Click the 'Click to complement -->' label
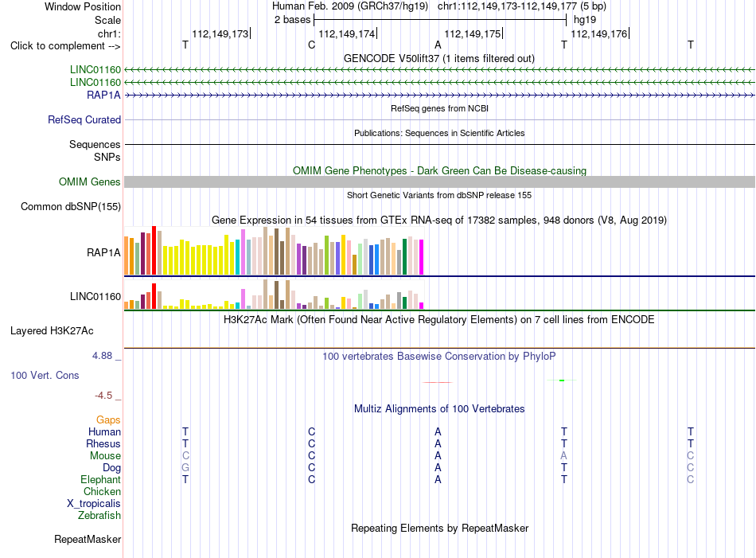 tap(65, 46)
